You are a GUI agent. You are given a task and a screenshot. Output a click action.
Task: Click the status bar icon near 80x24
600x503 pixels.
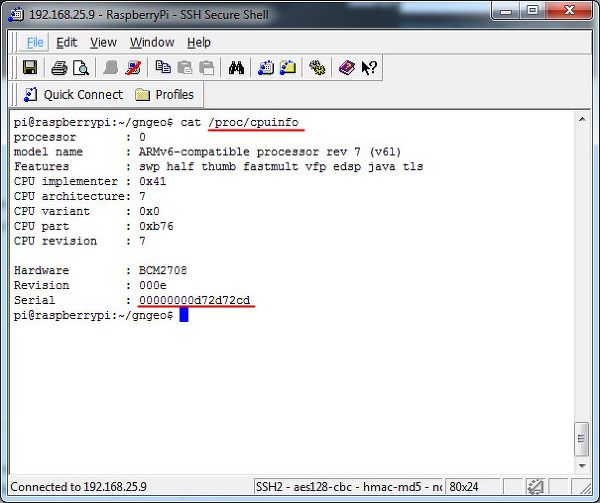535,487
